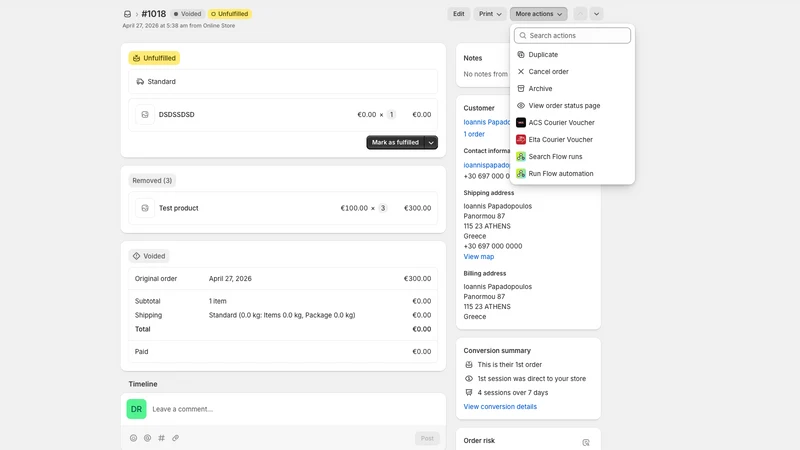Expand the Mark as fulfilled arrow options

tap(431, 142)
